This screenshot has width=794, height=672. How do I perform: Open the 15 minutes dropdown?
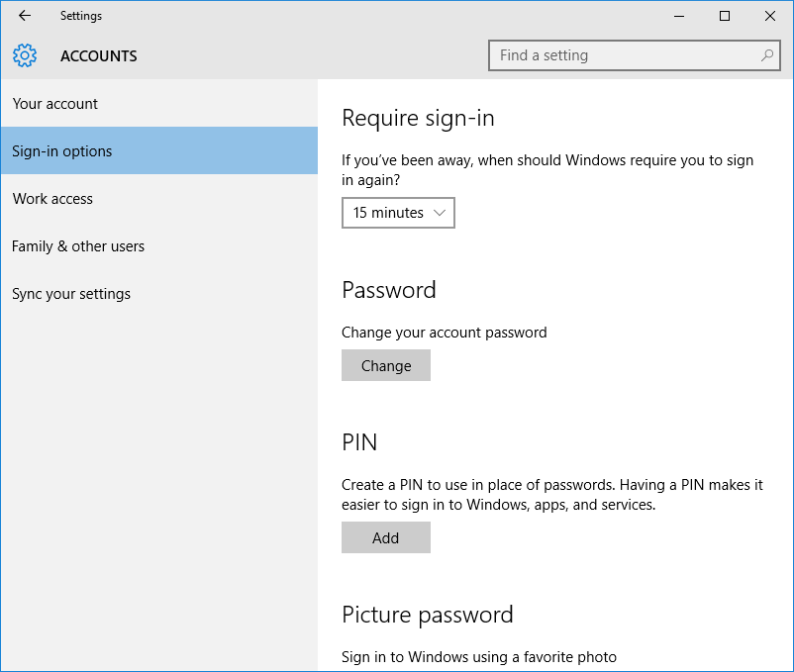(x=398, y=213)
